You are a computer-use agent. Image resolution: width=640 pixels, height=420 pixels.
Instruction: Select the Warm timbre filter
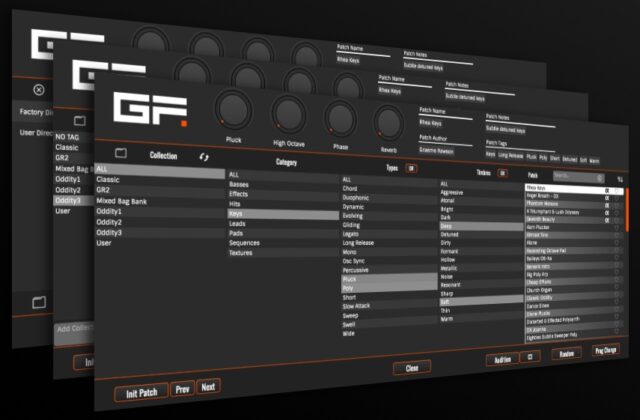(481, 319)
